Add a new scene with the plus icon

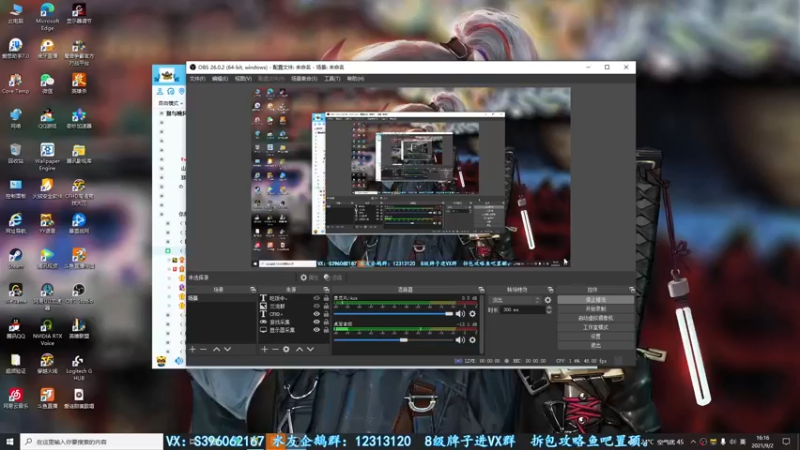[x=192, y=349]
